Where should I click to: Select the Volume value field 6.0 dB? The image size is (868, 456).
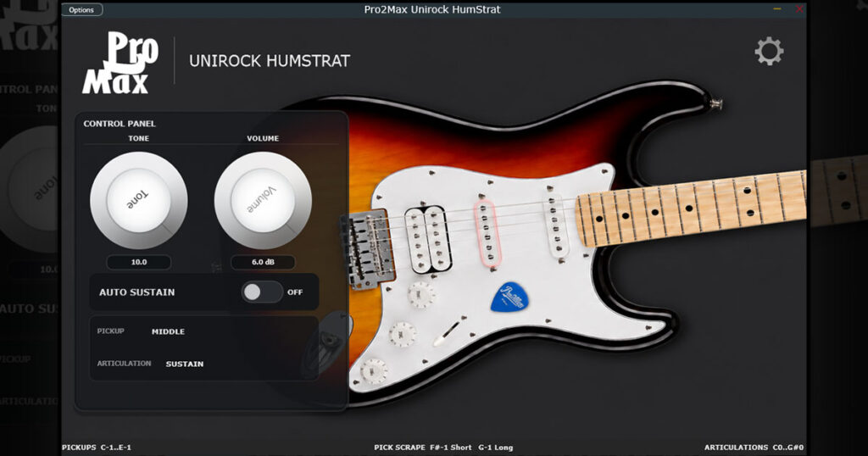point(263,262)
